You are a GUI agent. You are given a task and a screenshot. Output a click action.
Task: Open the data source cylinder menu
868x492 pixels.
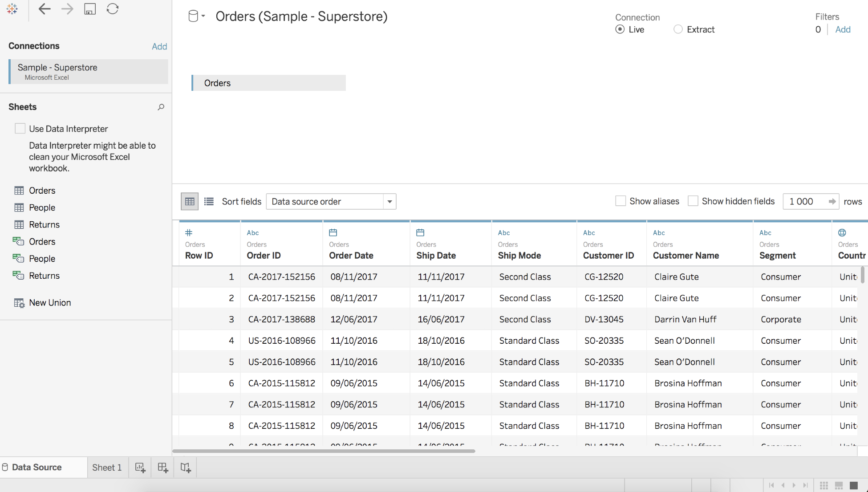(196, 16)
